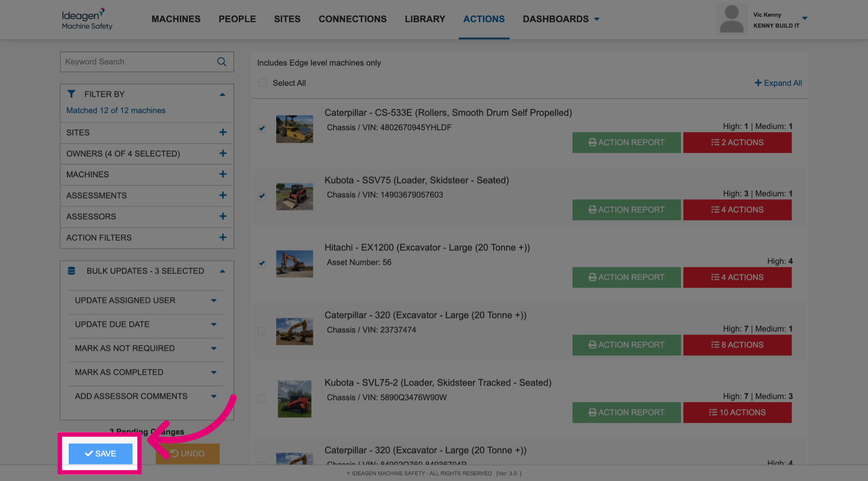
Task: Click the Kubota SVL75-2 loader thumbnail
Action: tap(295, 399)
